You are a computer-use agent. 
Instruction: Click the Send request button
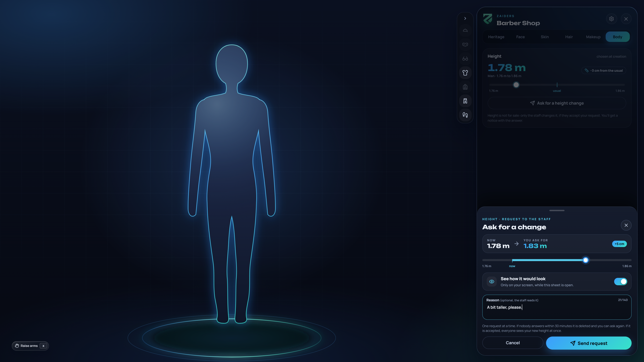pyautogui.click(x=588, y=343)
